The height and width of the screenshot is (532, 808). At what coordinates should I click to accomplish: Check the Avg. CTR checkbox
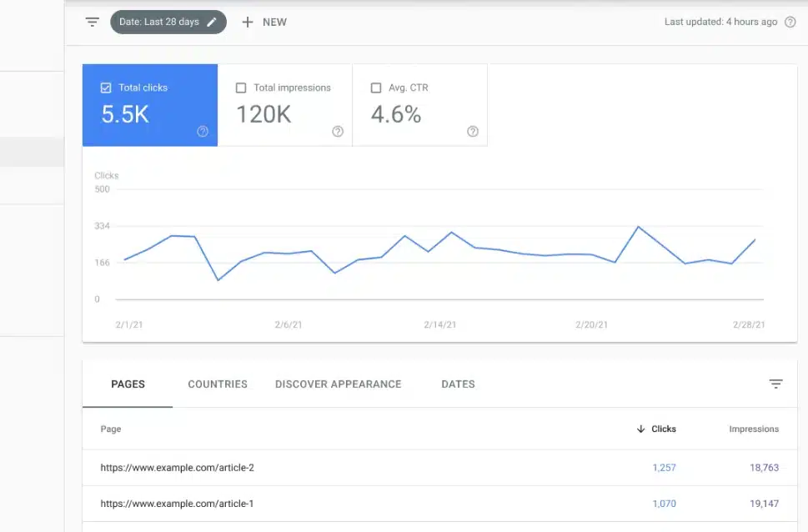(375, 87)
